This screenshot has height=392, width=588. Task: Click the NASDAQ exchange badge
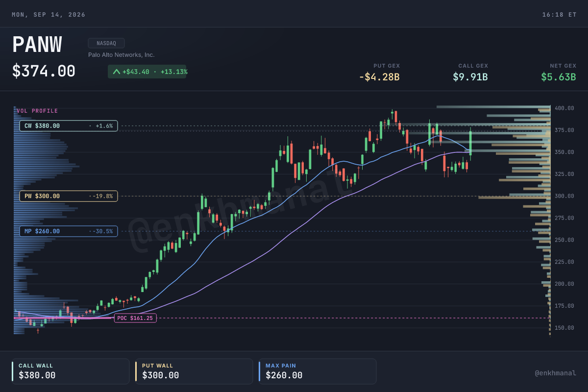click(x=106, y=43)
